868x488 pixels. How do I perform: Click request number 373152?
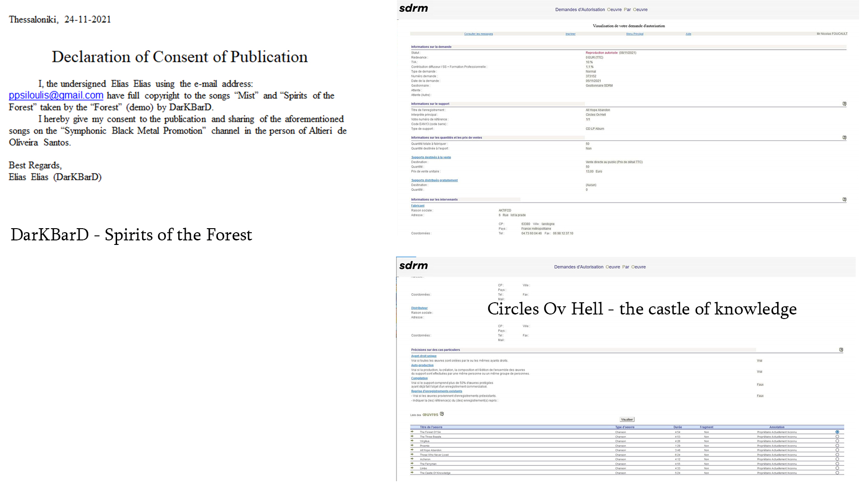click(591, 76)
